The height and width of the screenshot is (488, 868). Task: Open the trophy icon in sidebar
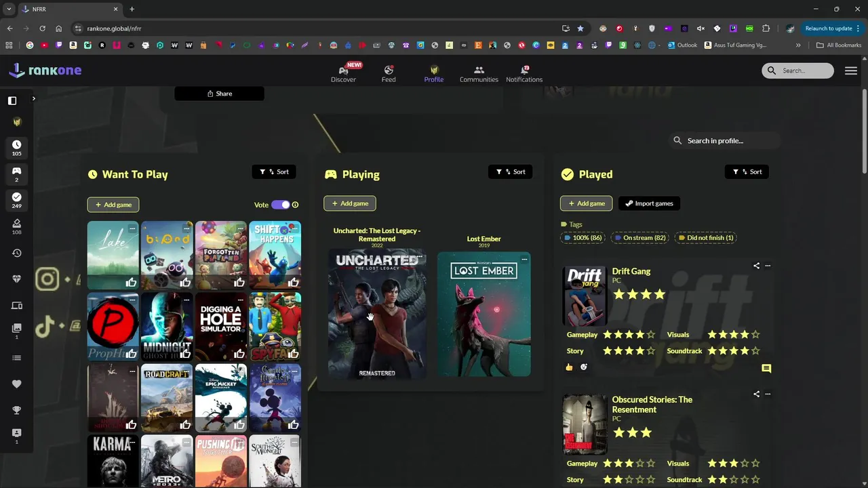[17, 410]
